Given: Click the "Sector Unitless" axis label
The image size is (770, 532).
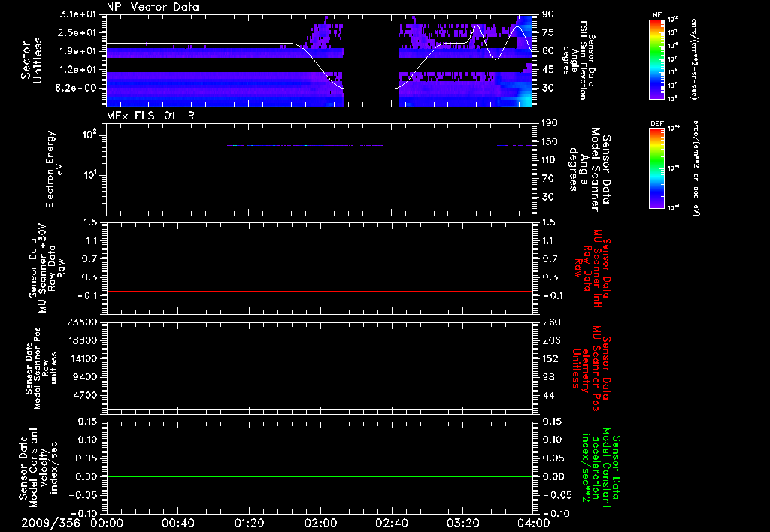Looking at the screenshot, I should click(31, 60).
